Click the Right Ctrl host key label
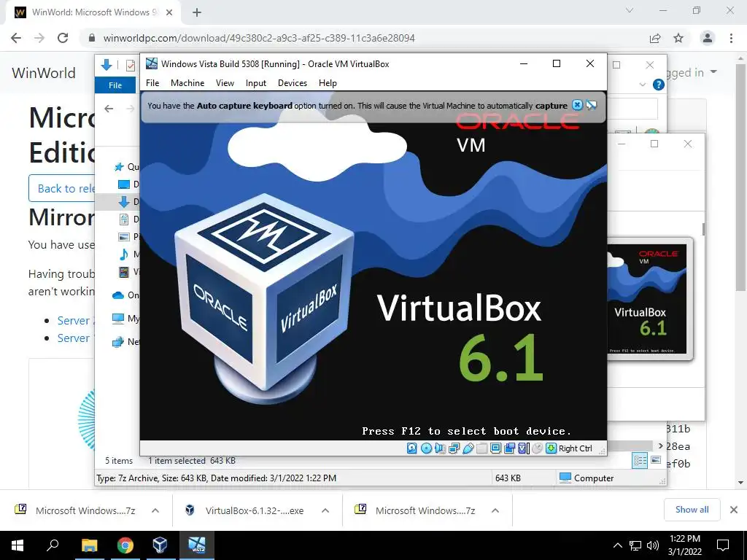 575,448
